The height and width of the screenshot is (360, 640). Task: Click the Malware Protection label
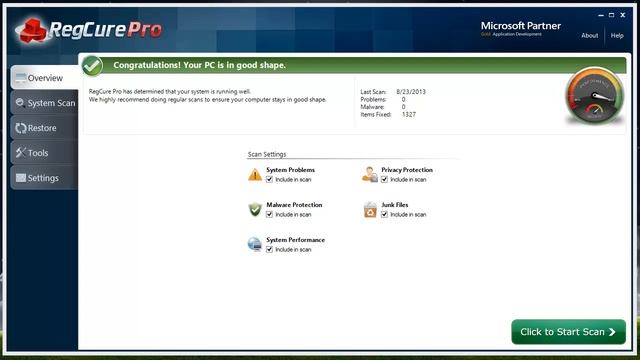pyautogui.click(x=294, y=205)
